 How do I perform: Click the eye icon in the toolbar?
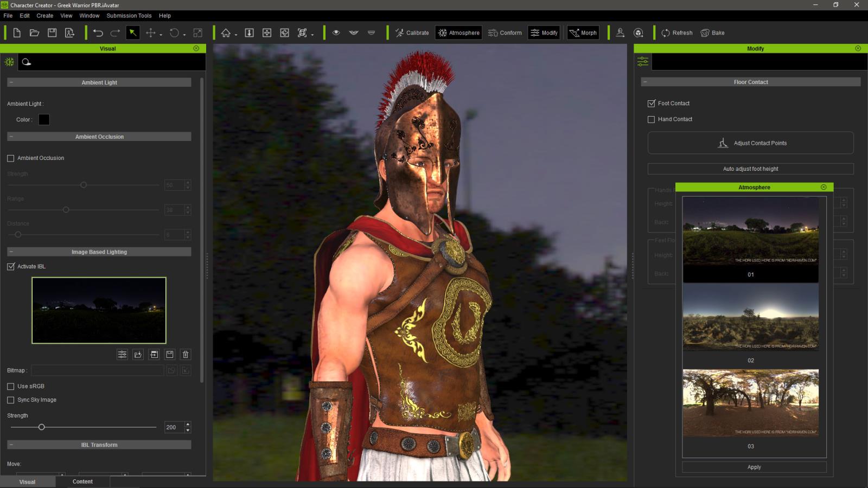click(x=336, y=33)
